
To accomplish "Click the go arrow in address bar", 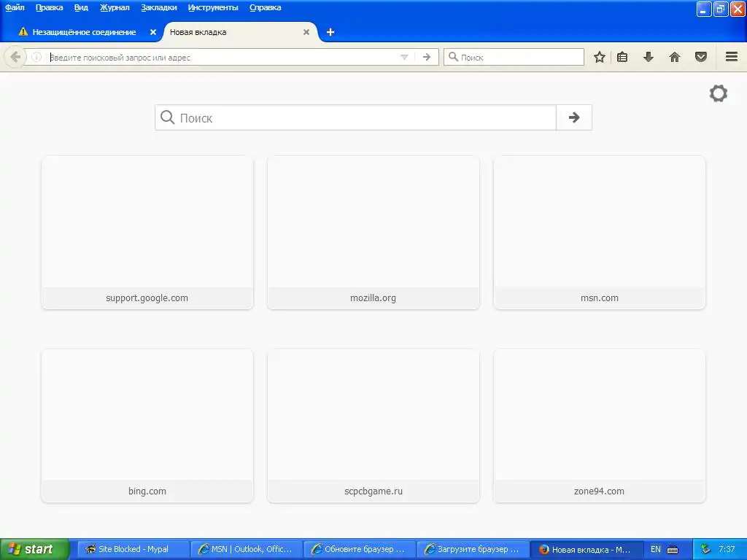I will pyautogui.click(x=426, y=57).
